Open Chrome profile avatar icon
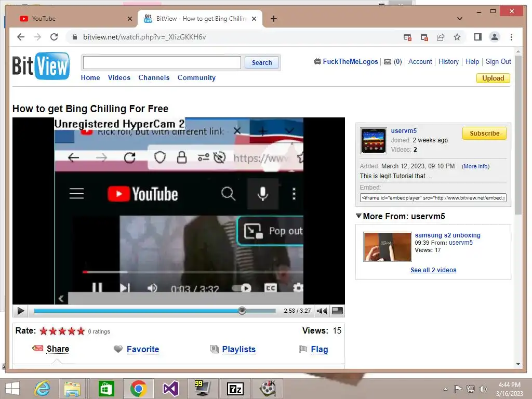532x399 pixels. [x=495, y=37]
